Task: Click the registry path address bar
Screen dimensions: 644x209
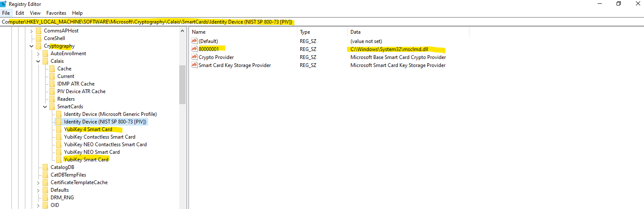Action: pos(322,22)
